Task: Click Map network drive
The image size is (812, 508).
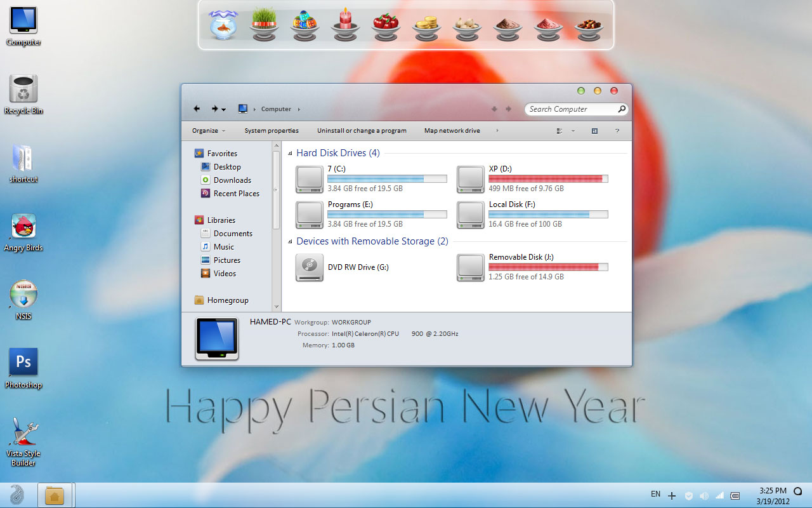Action: coord(452,131)
